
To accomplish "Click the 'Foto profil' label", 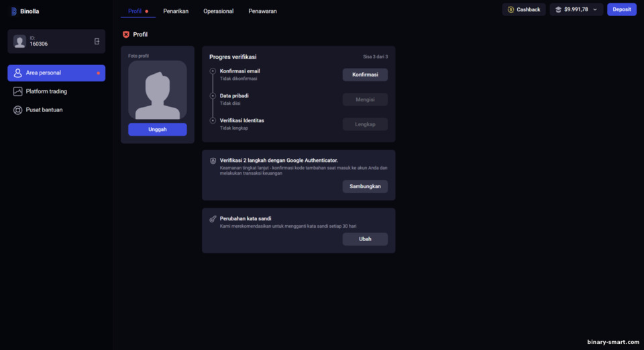I will (138, 56).
